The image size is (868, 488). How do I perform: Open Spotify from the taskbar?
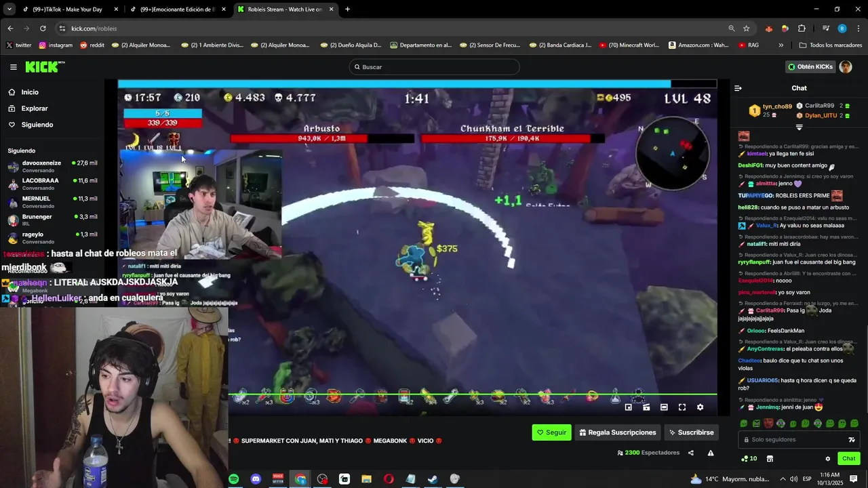tap(234, 479)
